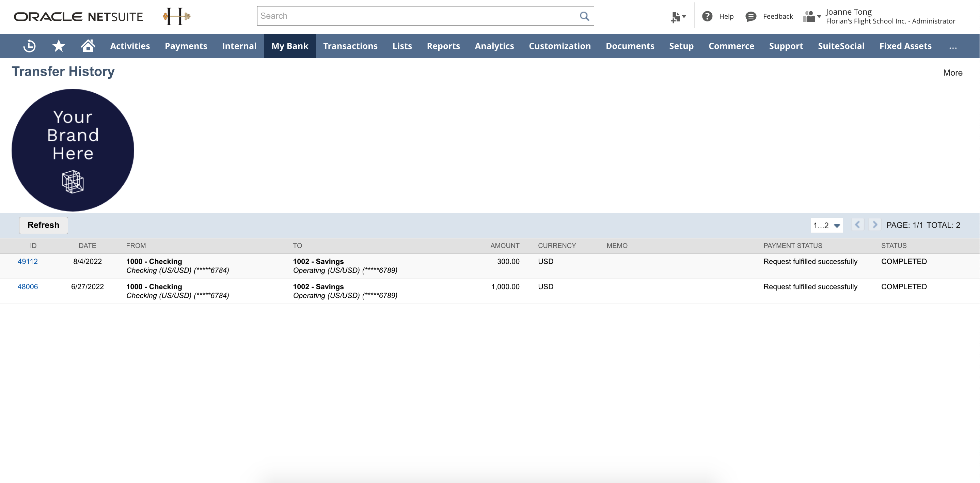
Task: Click the search magnifier icon
Action: [x=584, y=16]
